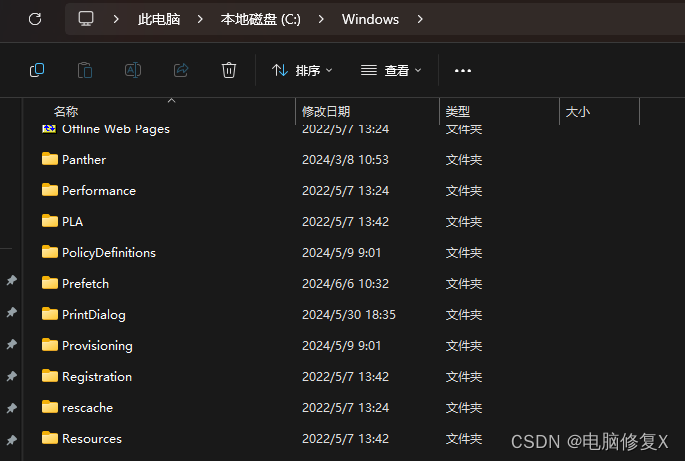Click date 2024/6/6 10:32 of Prefetch
The height and width of the screenshot is (461, 685).
point(345,284)
